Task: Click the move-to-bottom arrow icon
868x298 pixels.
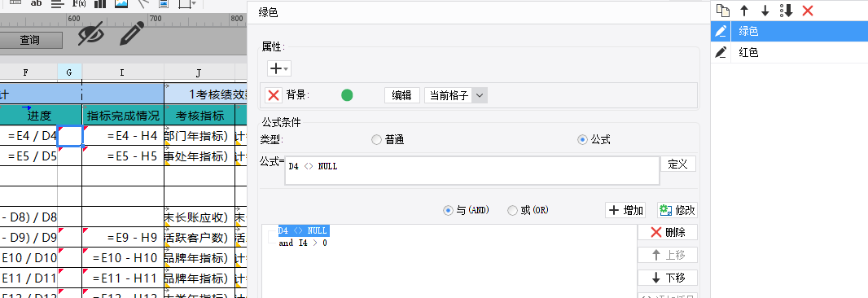Action: click(x=786, y=10)
